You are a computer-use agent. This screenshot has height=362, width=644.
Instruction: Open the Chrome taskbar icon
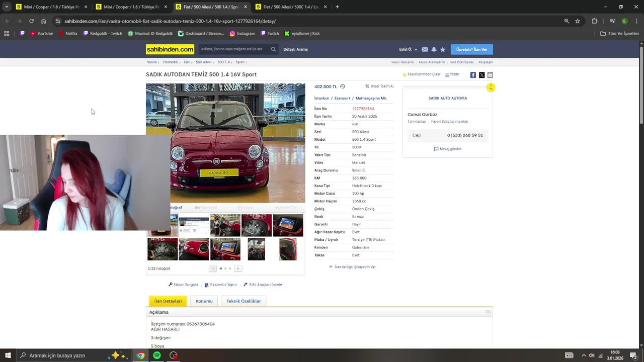tap(140, 355)
